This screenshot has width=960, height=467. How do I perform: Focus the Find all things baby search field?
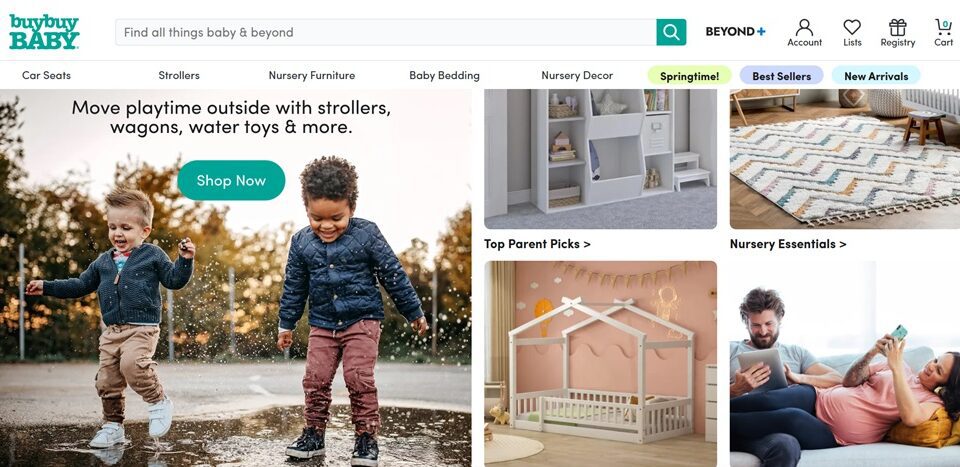[386, 32]
